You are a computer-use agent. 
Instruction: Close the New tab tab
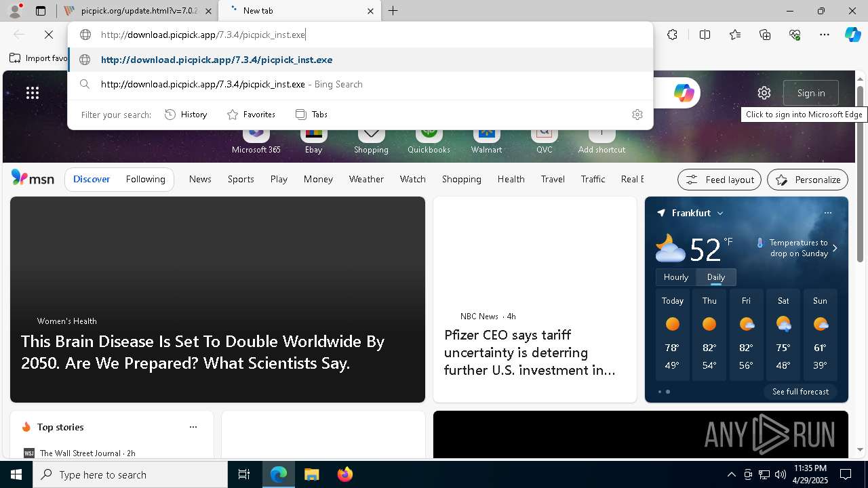(x=370, y=11)
